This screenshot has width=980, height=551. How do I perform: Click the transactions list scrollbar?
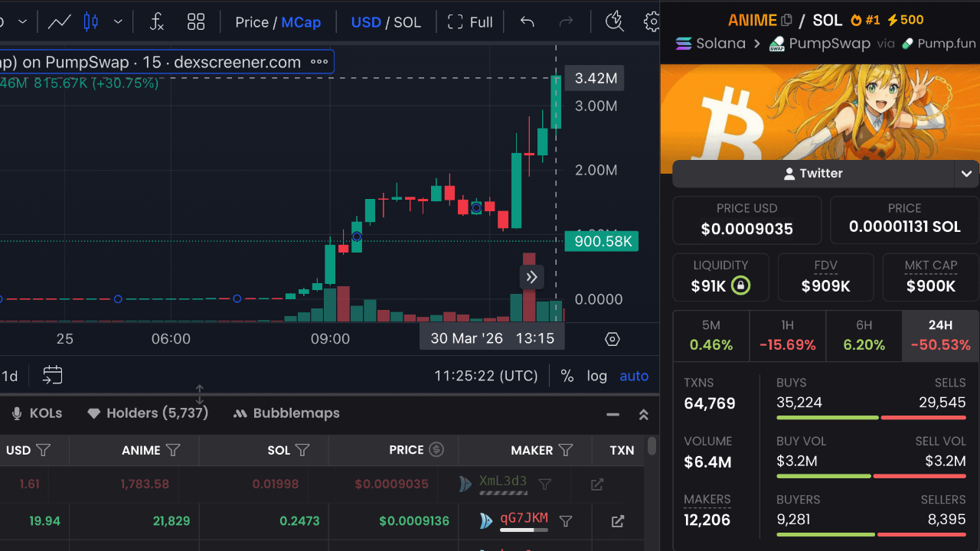pos(652,446)
